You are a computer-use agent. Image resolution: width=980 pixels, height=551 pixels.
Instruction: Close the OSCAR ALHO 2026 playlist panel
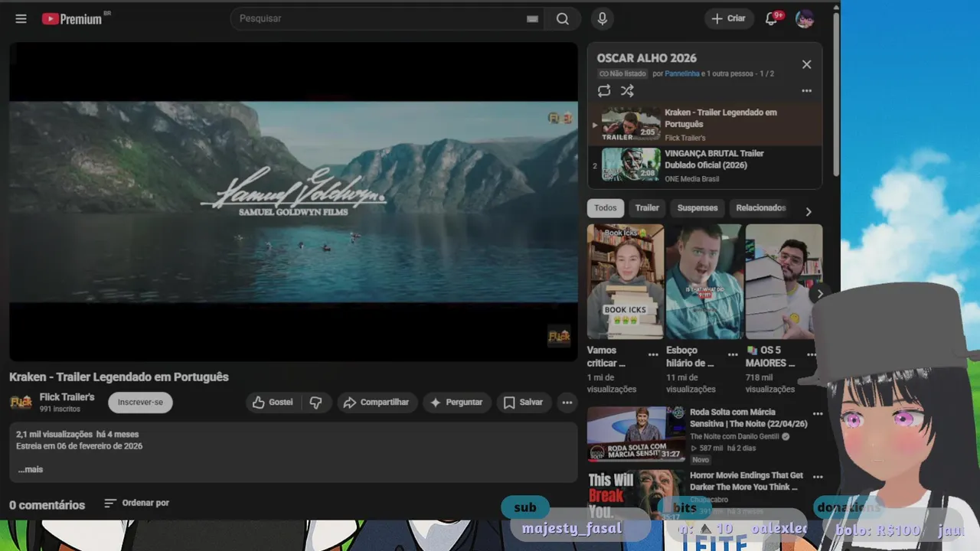coord(806,64)
